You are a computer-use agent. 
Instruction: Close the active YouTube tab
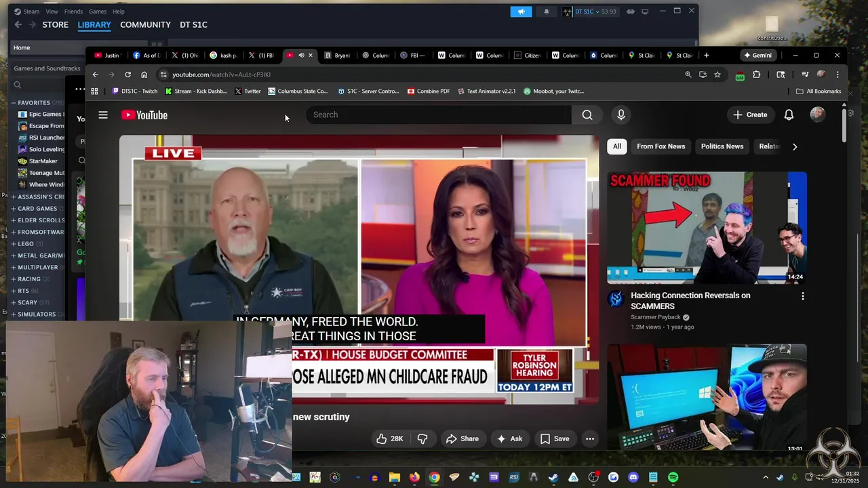311,55
